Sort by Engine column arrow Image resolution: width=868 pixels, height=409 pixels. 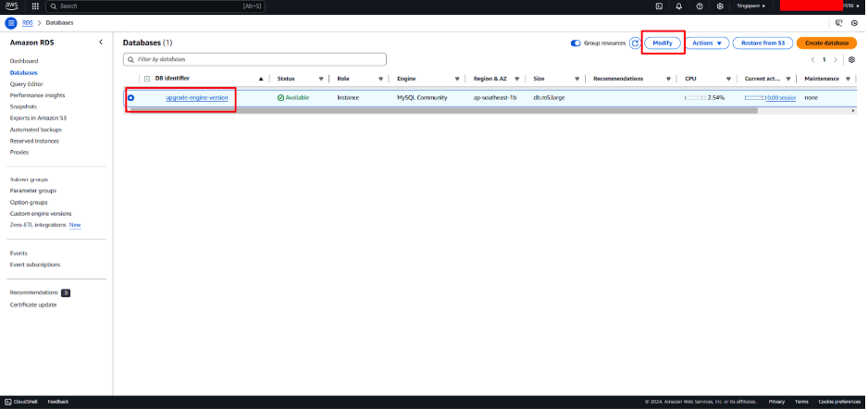coord(457,80)
